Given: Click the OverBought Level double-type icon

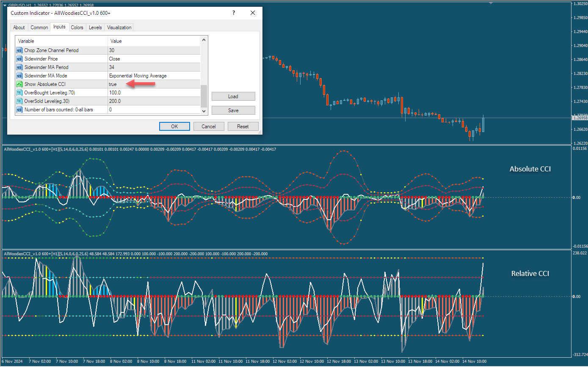Looking at the screenshot, I should (x=19, y=93).
